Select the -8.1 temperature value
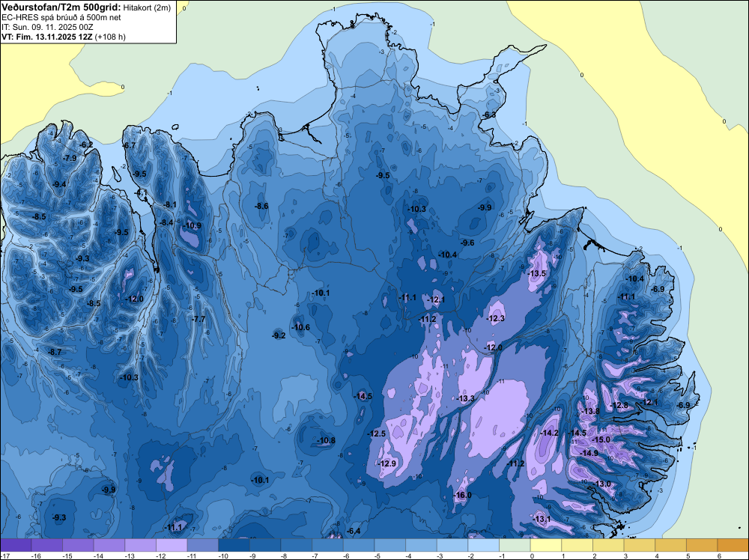The width and height of the screenshot is (749, 560). click(x=169, y=204)
